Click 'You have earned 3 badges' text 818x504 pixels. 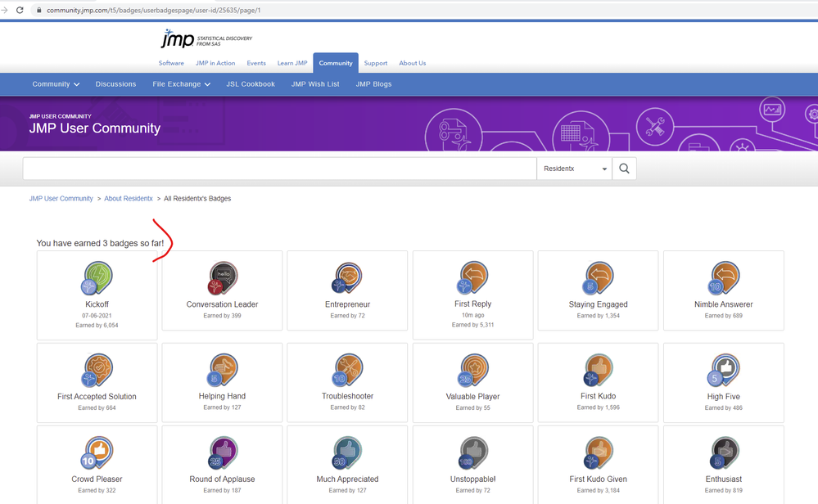pyautogui.click(x=100, y=243)
